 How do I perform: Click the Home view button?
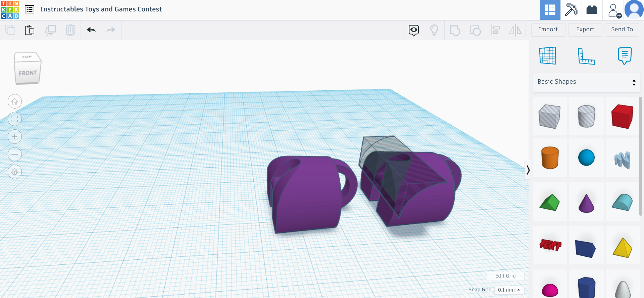[x=15, y=101]
